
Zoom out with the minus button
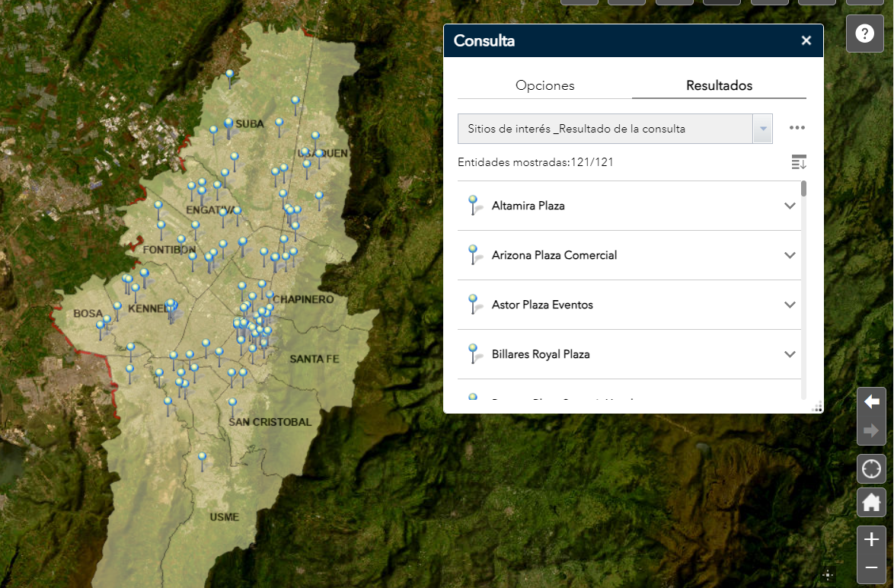(x=871, y=568)
